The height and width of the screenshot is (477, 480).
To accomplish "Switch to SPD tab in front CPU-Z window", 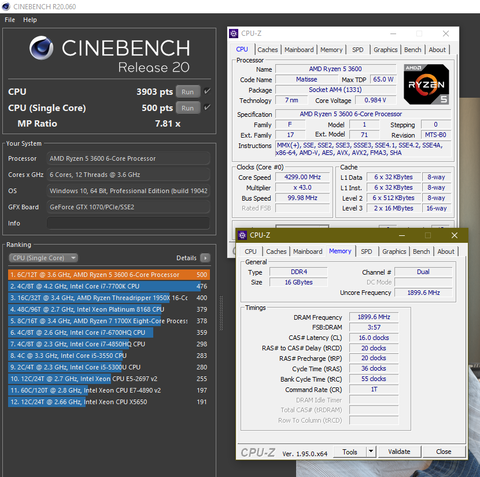I will click(366, 251).
